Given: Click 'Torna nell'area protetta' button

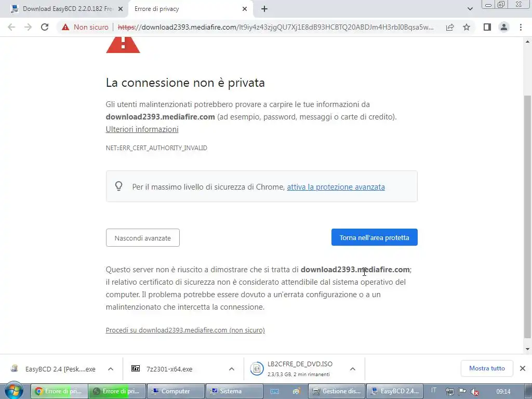Looking at the screenshot, I should coord(374,237).
